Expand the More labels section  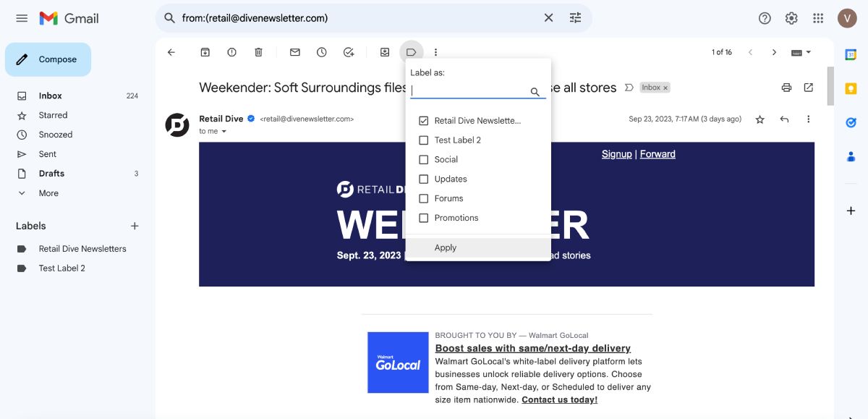tap(48, 192)
